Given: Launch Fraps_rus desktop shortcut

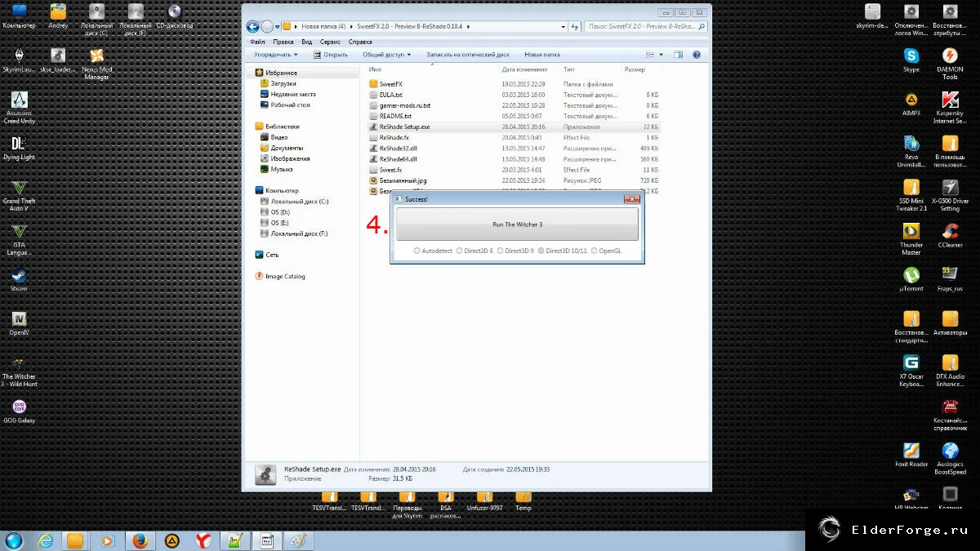Looking at the screenshot, I should (950, 280).
